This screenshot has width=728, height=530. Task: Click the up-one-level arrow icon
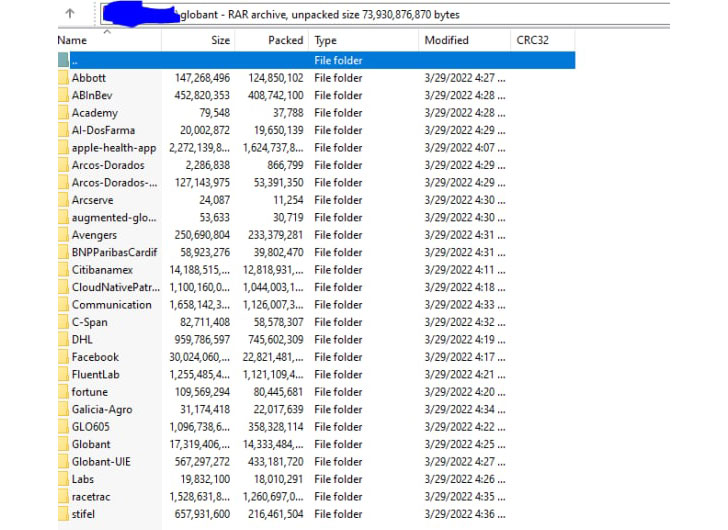pos(69,14)
